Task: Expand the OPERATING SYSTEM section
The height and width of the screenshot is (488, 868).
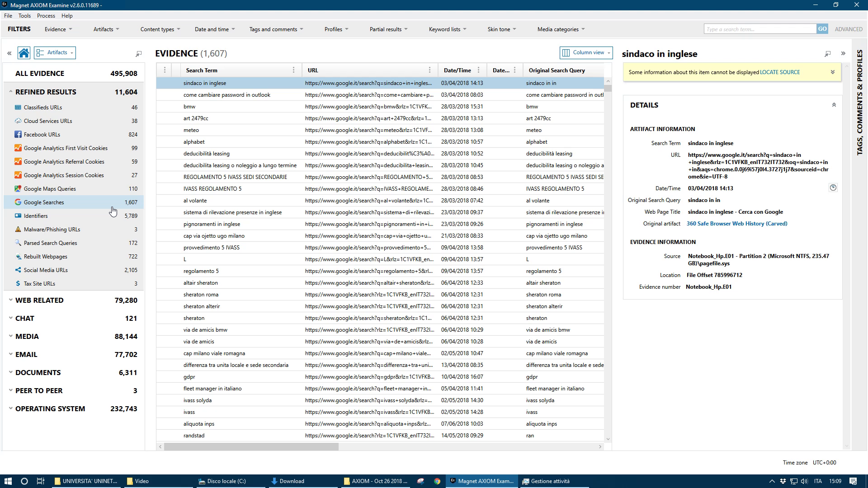Action: click(10, 408)
